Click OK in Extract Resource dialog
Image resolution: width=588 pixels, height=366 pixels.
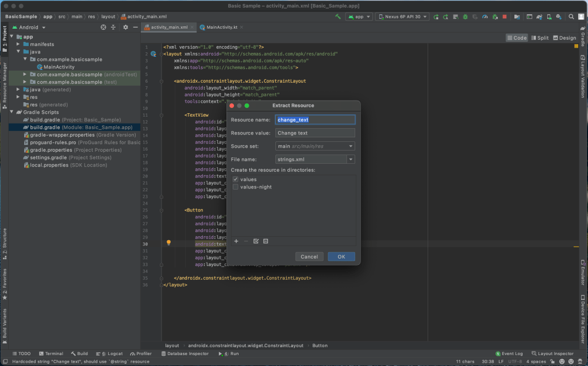(341, 257)
